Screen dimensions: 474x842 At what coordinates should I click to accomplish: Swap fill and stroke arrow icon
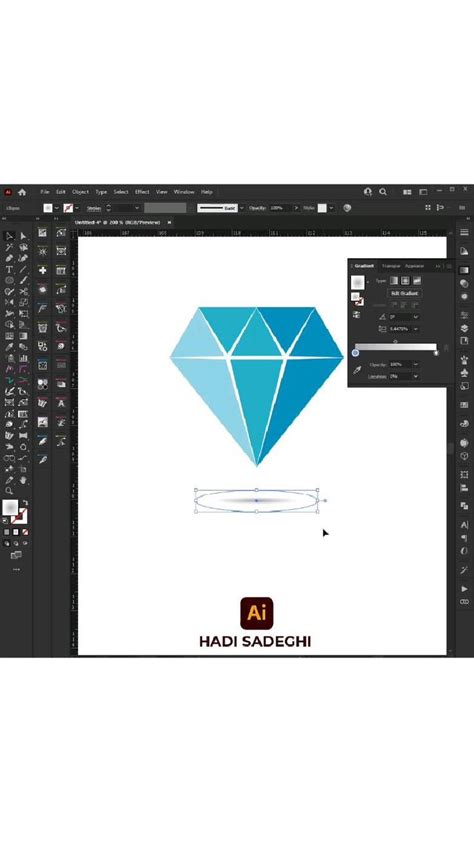pyautogui.click(x=24, y=503)
